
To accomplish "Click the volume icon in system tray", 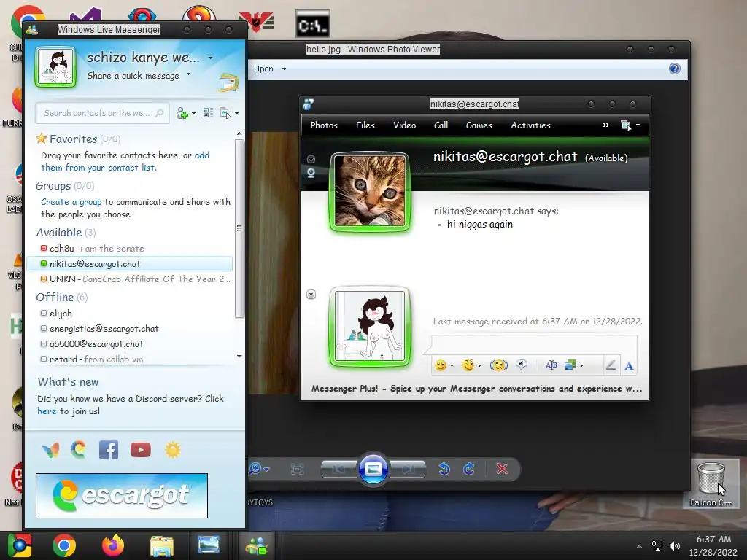I will tap(675, 545).
